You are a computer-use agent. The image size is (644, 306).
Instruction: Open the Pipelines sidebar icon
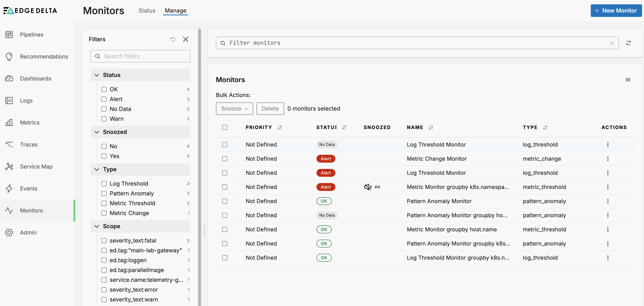pos(9,35)
